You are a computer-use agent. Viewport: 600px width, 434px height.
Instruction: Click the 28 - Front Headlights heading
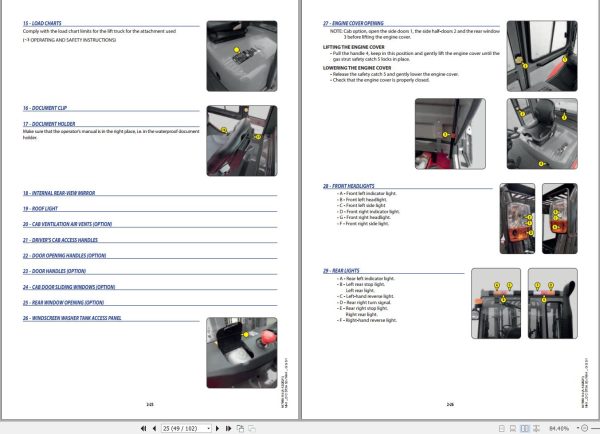click(x=349, y=186)
